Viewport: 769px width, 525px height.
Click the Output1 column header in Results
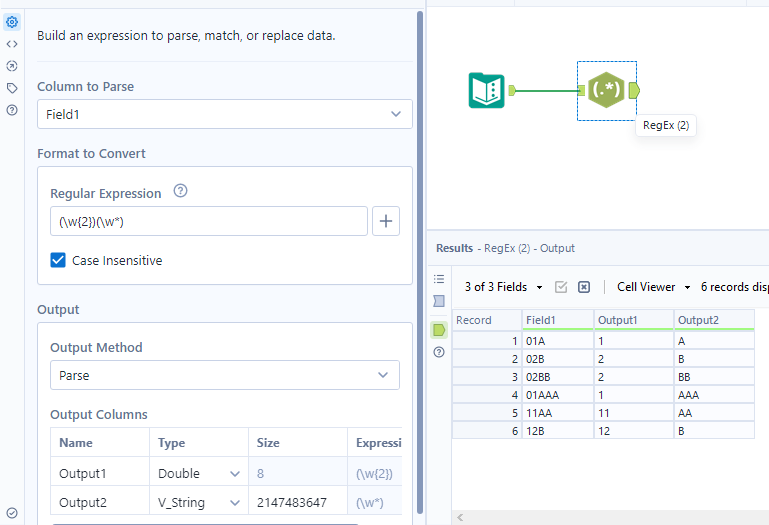pyautogui.click(x=634, y=320)
